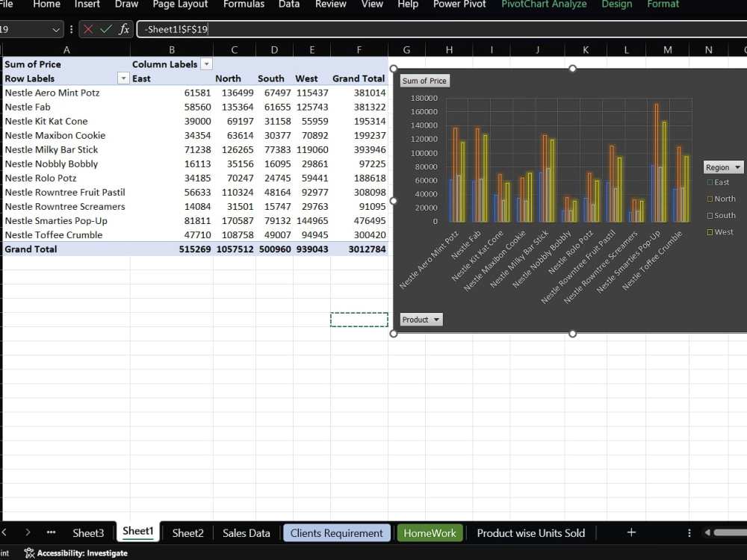Screen dimensions: 747x560
Task: Select the Nestle Fab grand total 381322
Action: (359, 107)
